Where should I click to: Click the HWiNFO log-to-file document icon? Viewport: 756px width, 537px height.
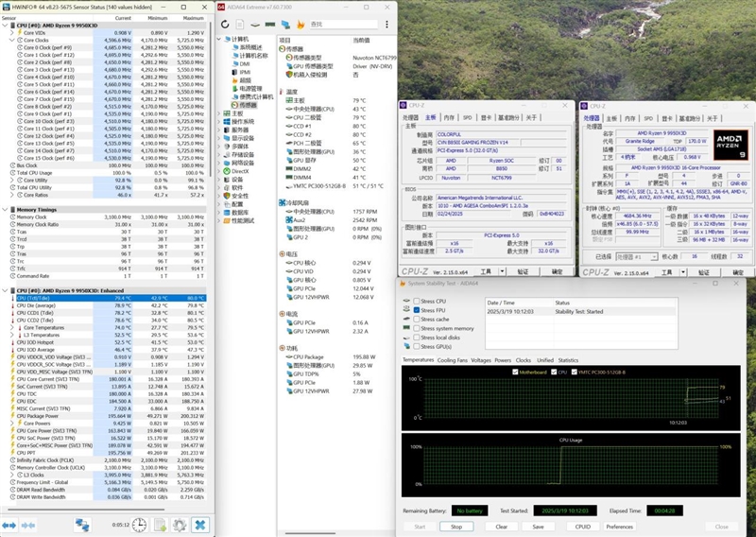(160, 525)
